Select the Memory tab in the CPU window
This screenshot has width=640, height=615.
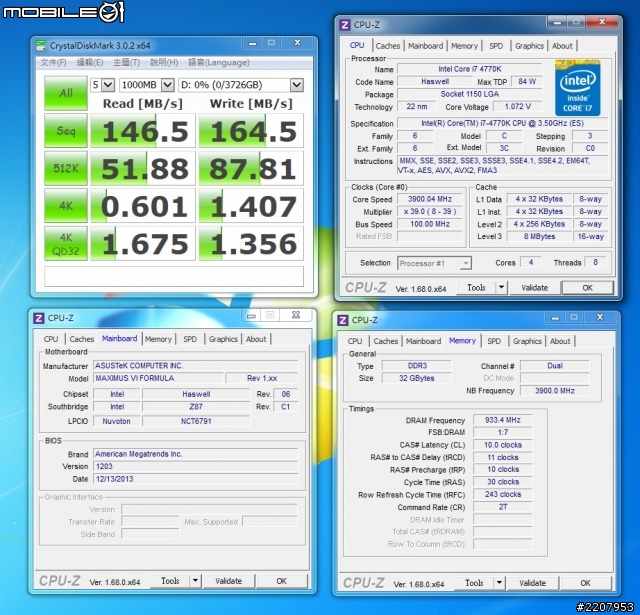(464, 46)
